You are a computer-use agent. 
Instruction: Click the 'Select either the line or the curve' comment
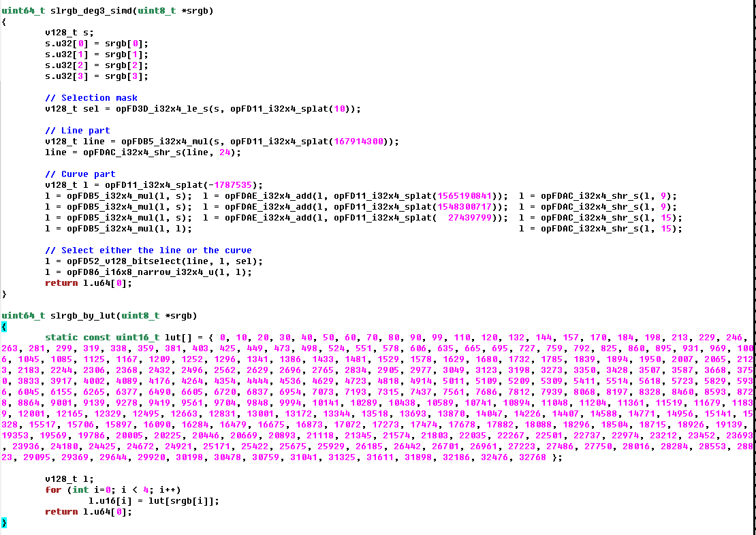(x=148, y=250)
